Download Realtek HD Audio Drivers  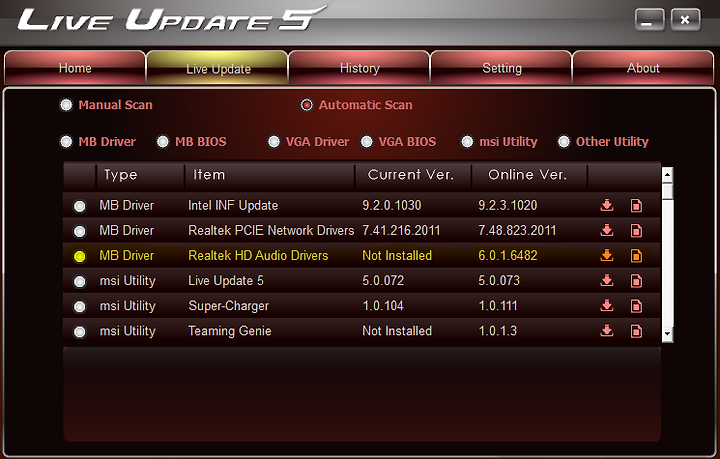tap(607, 255)
